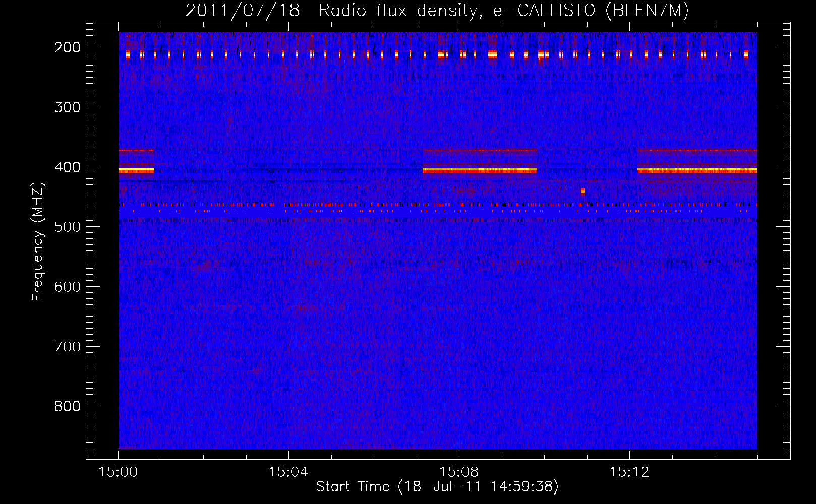Click the 15:08 time tick label
The width and height of the screenshot is (816, 504).
(x=459, y=472)
